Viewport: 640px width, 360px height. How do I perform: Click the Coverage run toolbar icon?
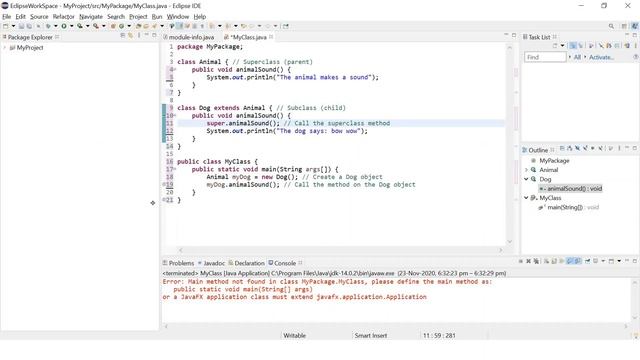(x=80, y=26)
